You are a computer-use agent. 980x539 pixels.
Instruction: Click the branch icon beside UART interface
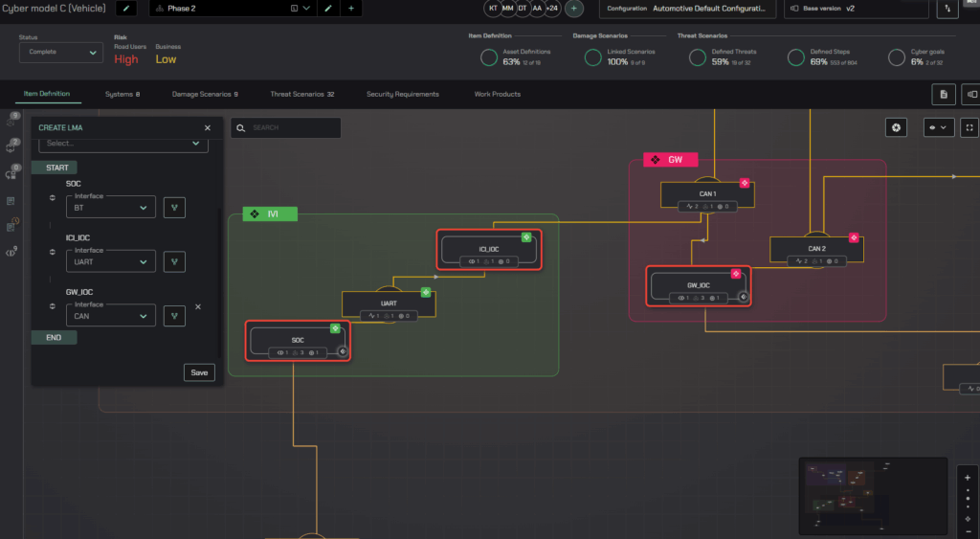pos(174,262)
